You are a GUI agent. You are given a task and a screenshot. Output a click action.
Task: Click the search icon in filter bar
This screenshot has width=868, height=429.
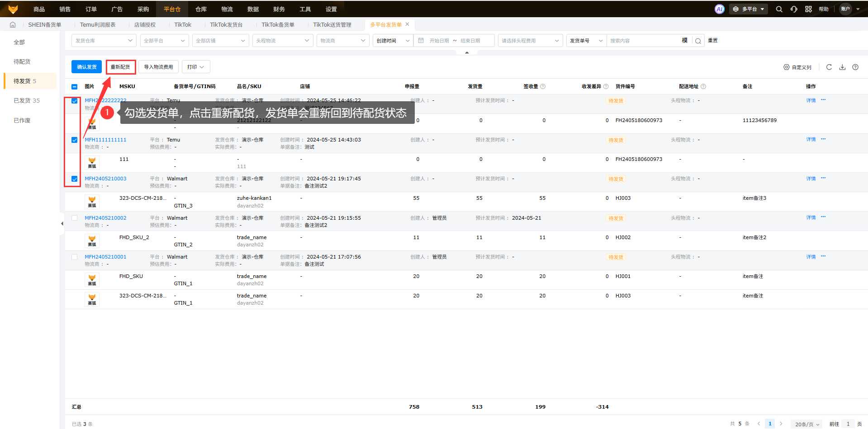(698, 41)
